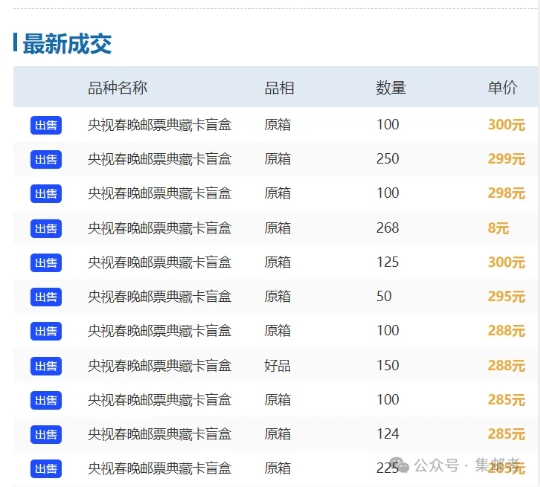The image size is (540, 487).
Task: Click the 好品 condition cell
Action: [277, 365]
